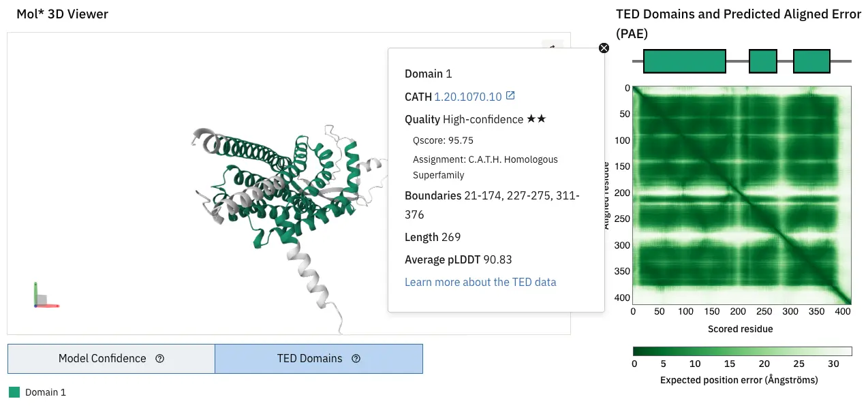Open the CATH 1.20.1070.10 link

pos(467,97)
